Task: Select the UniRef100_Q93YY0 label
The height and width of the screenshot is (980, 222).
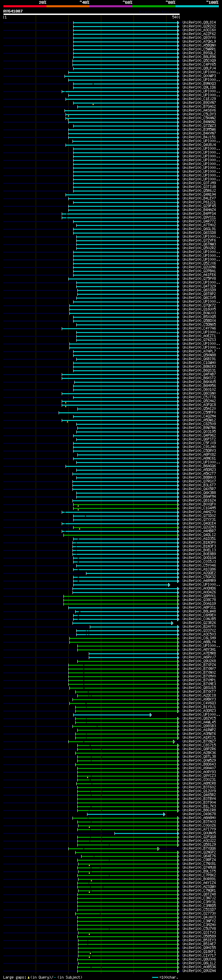Action: (199, 38)
